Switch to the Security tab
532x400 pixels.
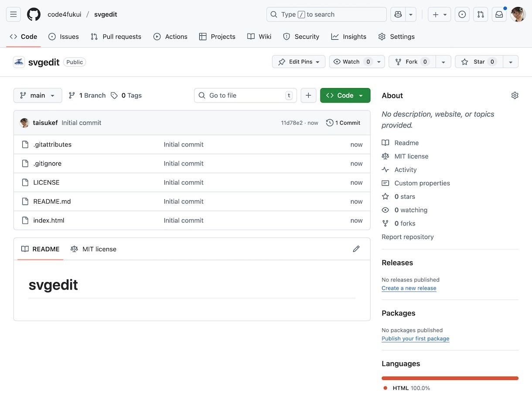click(x=301, y=37)
